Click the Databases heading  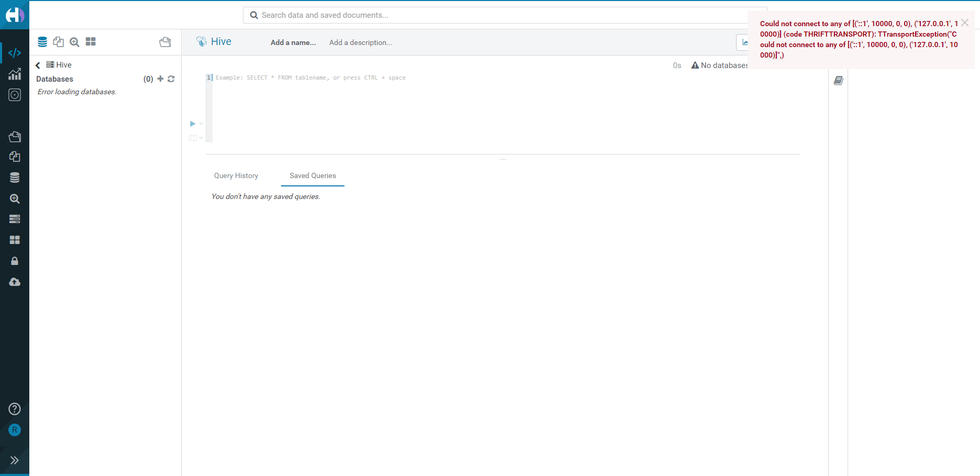click(54, 79)
